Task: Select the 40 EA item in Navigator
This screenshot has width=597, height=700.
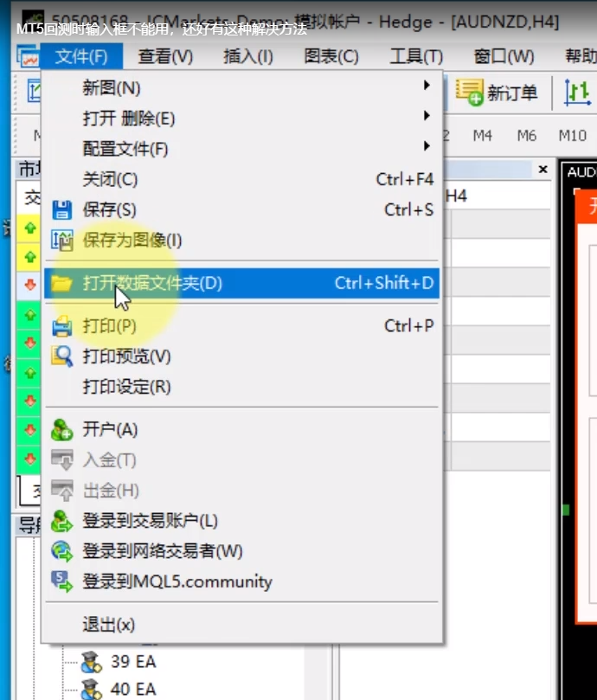Action: pos(133,690)
